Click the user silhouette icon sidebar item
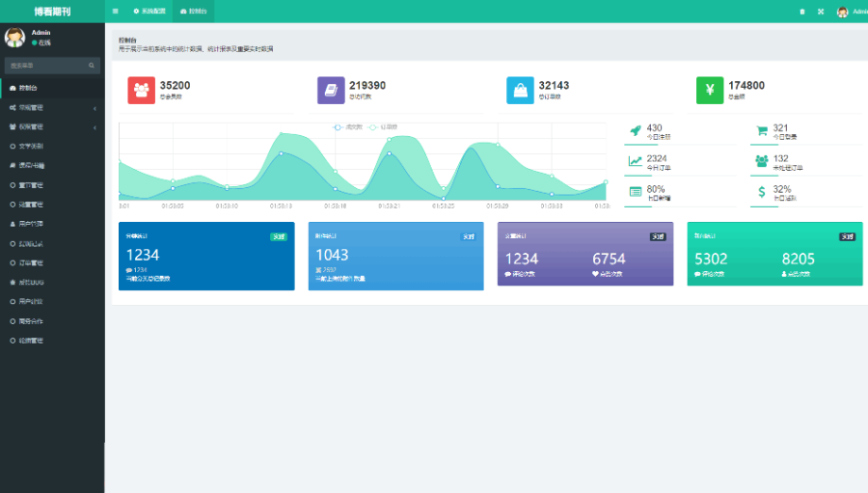The image size is (868, 493). (x=52, y=224)
